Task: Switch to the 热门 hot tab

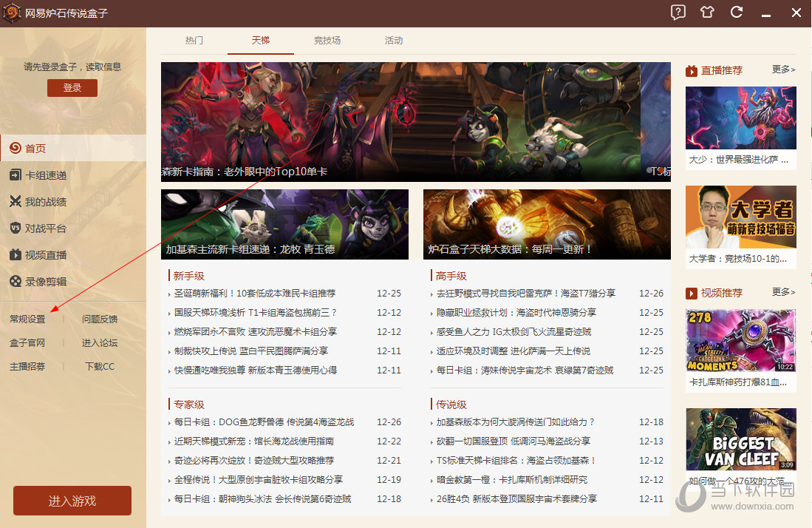Action: point(194,41)
